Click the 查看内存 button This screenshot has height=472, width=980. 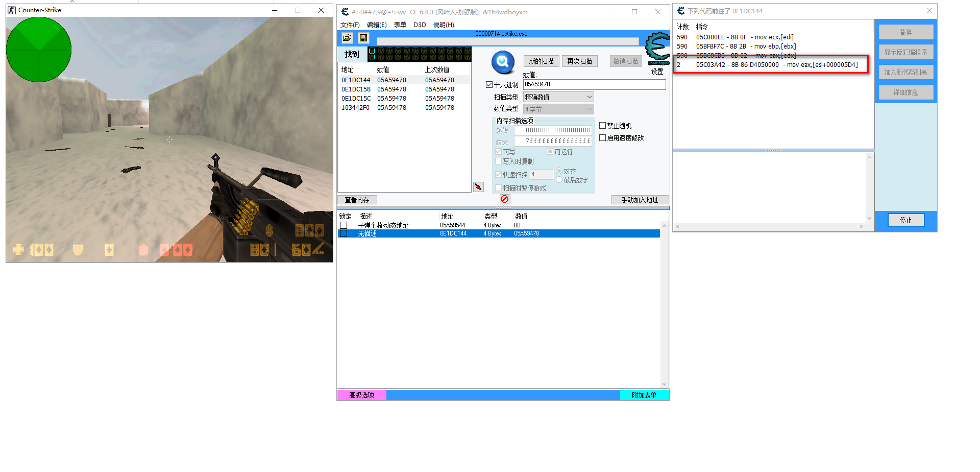pos(357,200)
